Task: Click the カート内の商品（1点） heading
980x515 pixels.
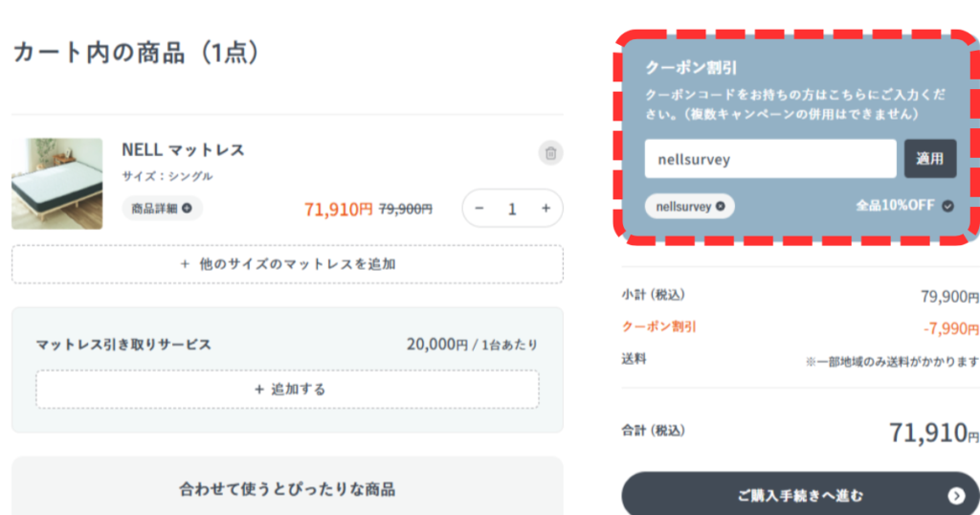Action: point(136,52)
